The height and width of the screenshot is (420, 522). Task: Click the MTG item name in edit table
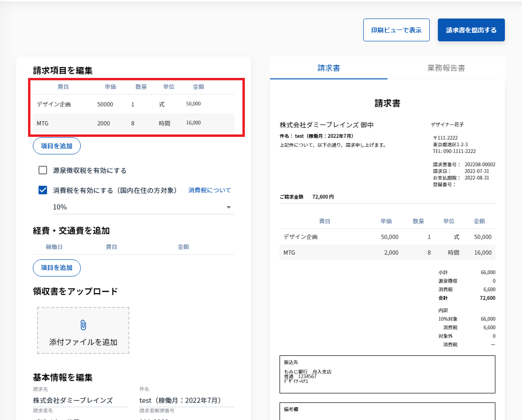43,123
